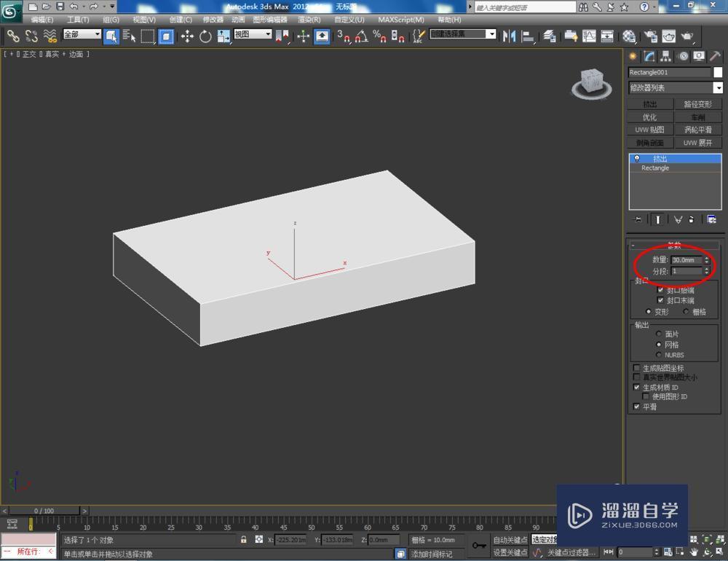The width and height of the screenshot is (728, 561).
Task: Activate the Select and Rotate tool
Action: 205,35
